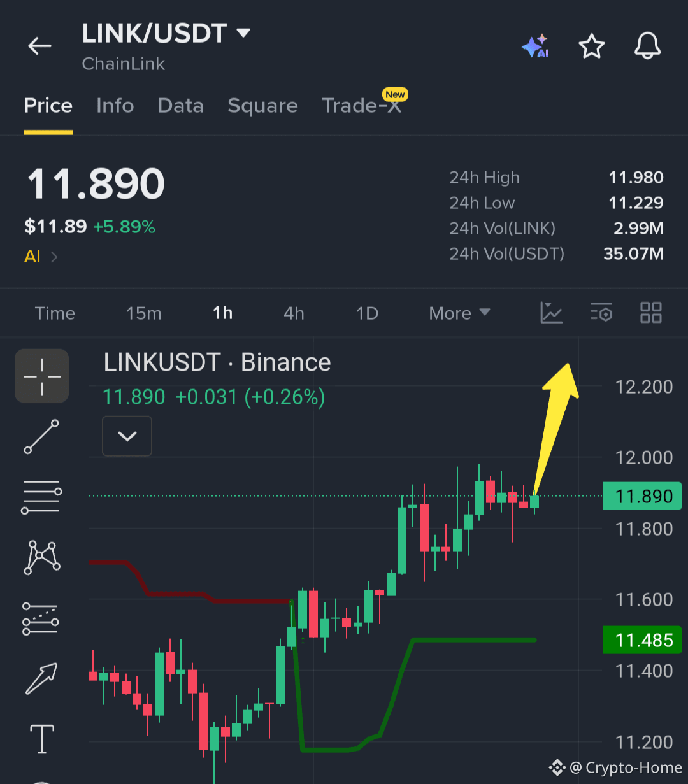Select the 1h timeframe

[x=222, y=313]
